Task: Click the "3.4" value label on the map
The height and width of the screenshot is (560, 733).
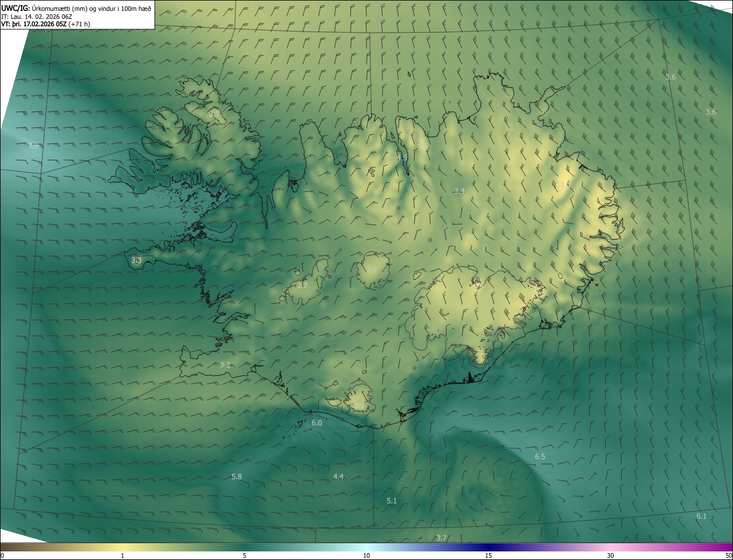Action: pos(459,191)
